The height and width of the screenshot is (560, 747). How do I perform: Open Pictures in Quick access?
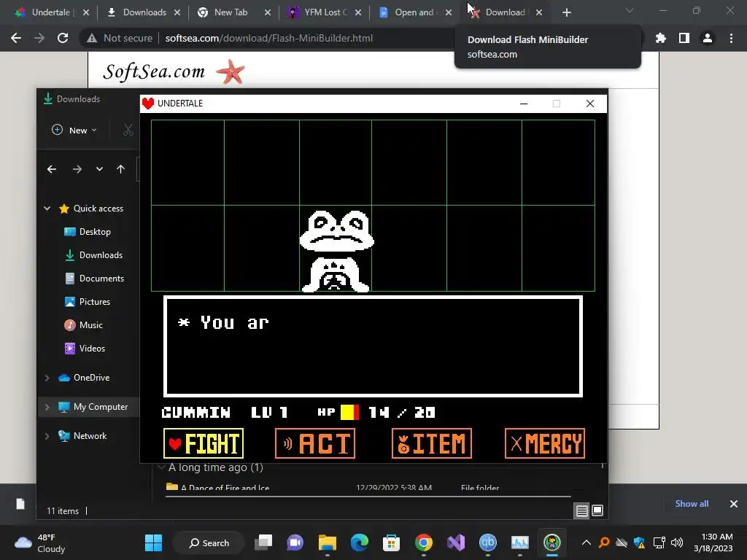(88, 302)
